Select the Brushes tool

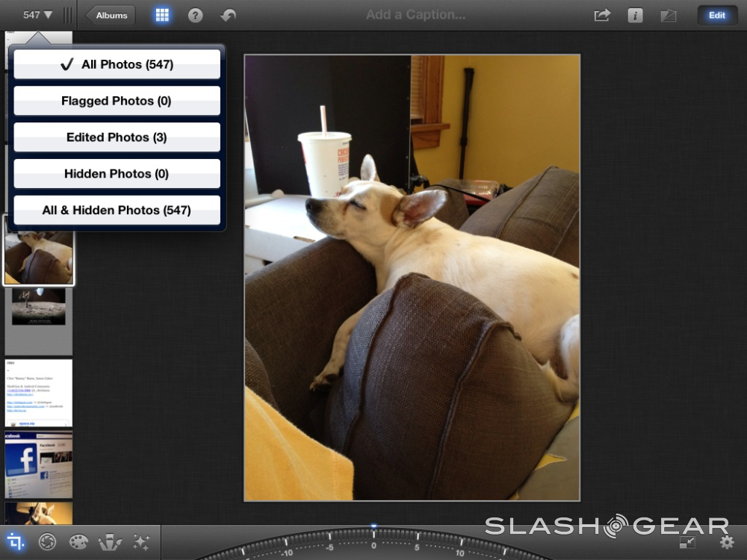(x=110, y=542)
